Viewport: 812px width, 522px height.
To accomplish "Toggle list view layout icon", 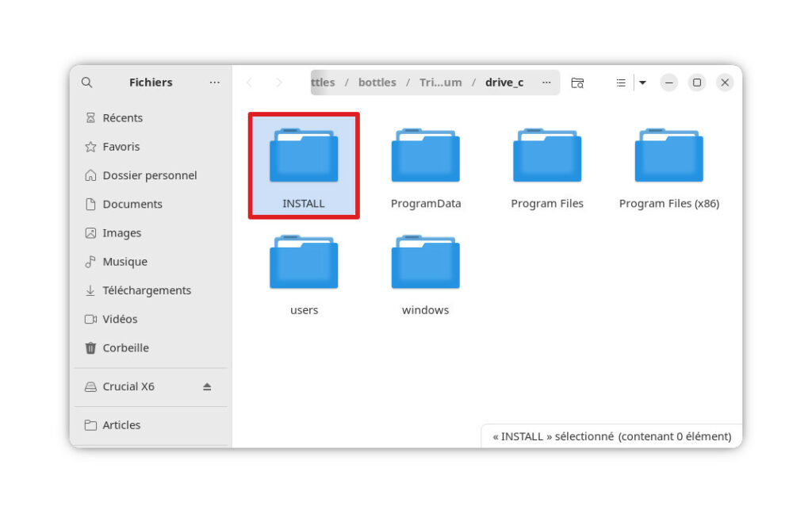I will click(621, 83).
